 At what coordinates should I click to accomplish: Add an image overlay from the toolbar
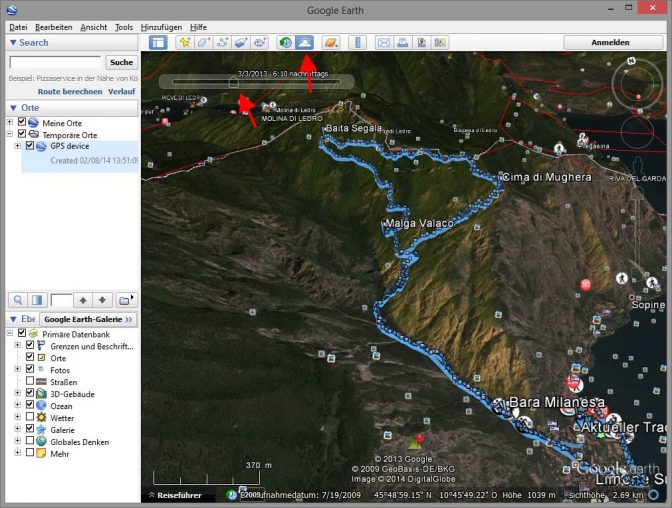(x=241, y=42)
